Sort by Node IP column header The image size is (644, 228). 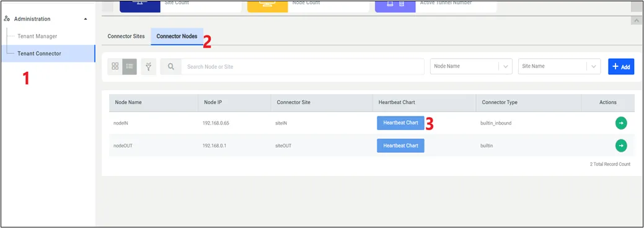213,102
